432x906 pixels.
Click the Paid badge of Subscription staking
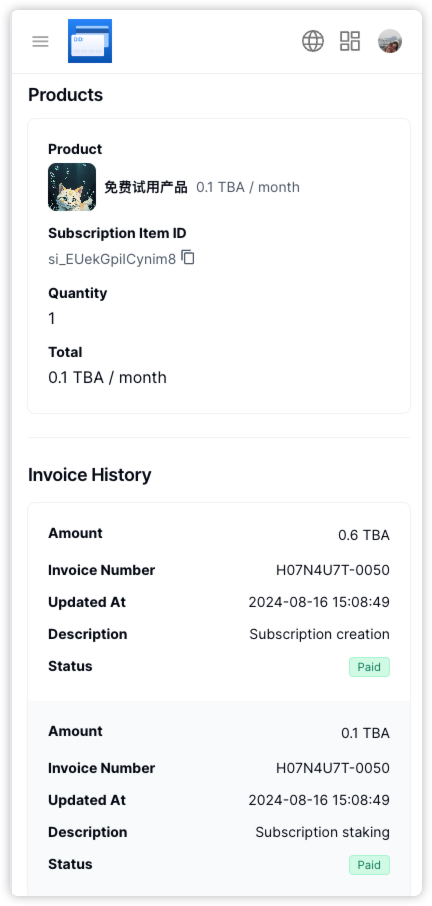point(369,865)
